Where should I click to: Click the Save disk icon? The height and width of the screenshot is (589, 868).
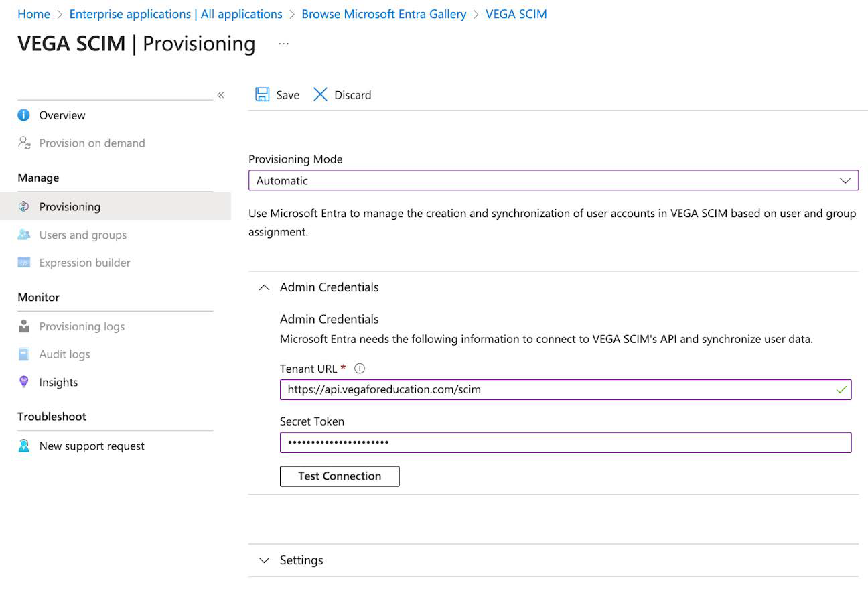[262, 94]
